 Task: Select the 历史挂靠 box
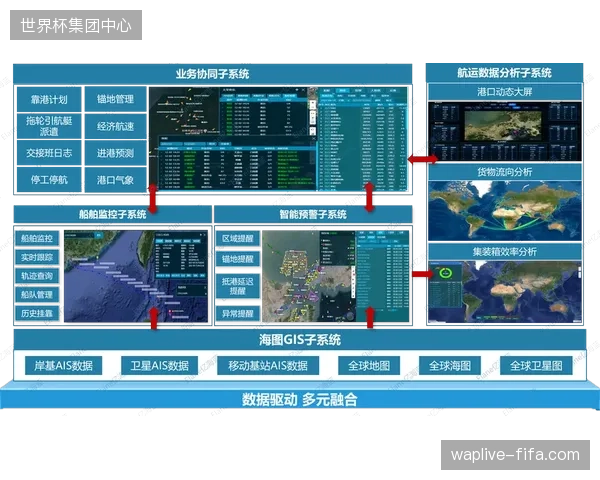(37, 313)
